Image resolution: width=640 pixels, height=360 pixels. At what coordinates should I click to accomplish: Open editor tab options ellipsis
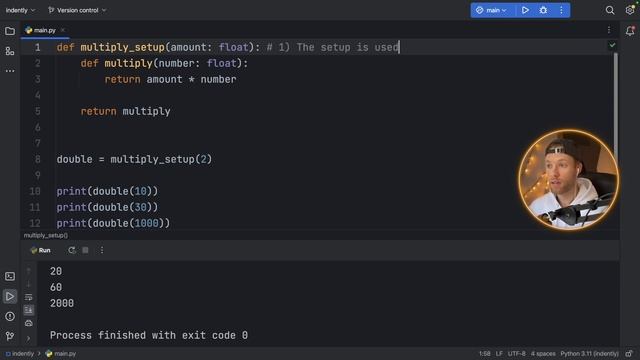click(609, 30)
